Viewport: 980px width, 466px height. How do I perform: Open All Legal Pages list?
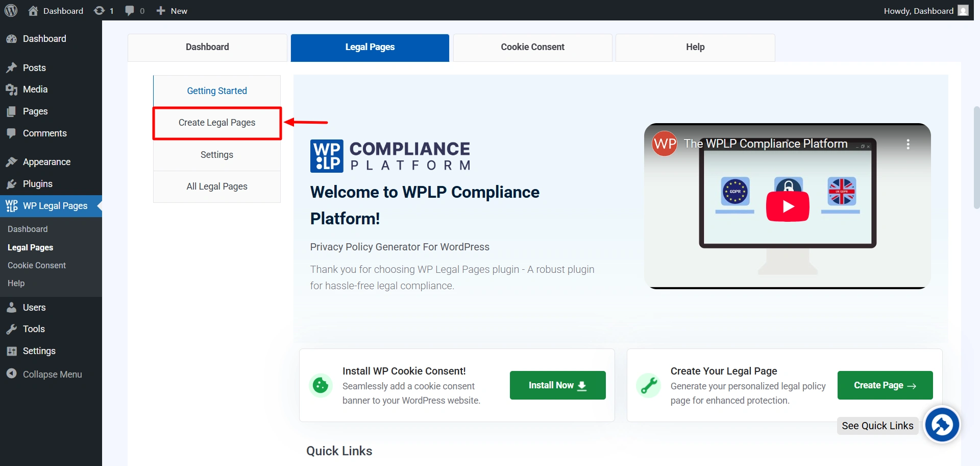217,187
